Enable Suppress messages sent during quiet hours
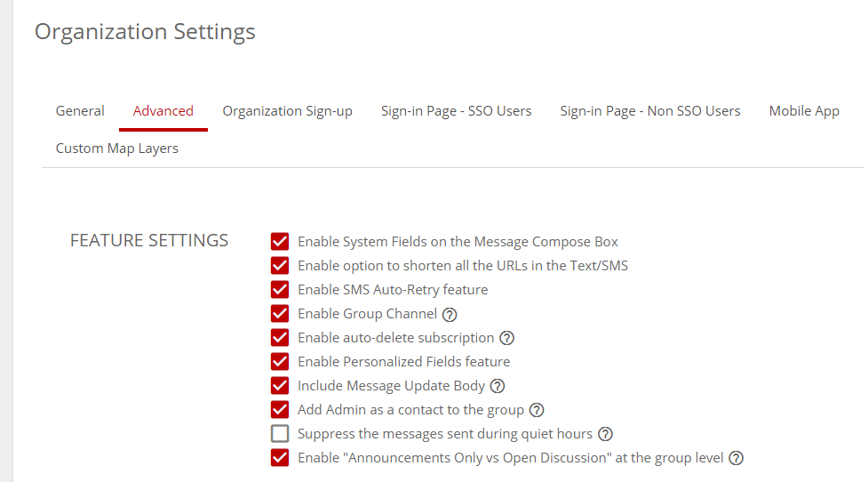This screenshot has width=868, height=482. [x=280, y=434]
